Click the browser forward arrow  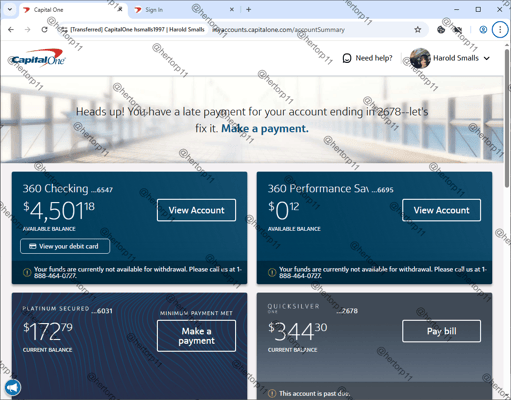[x=27, y=30]
